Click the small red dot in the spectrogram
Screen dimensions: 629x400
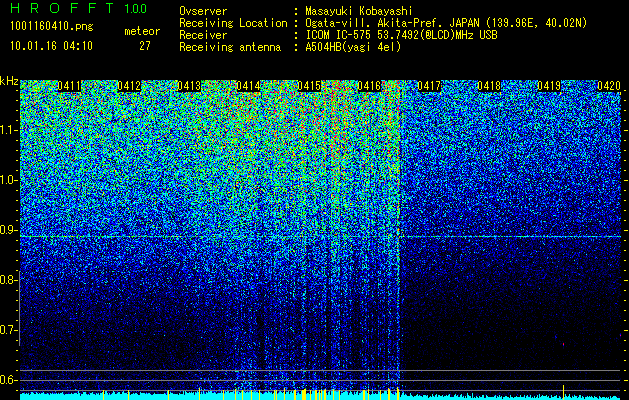[x=564, y=344]
